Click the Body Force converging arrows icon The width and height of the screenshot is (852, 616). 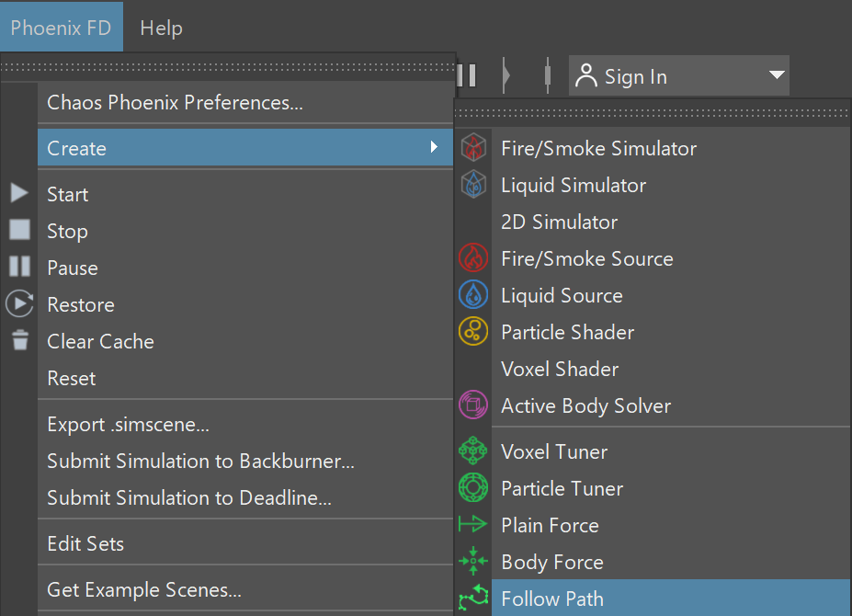[473, 561]
